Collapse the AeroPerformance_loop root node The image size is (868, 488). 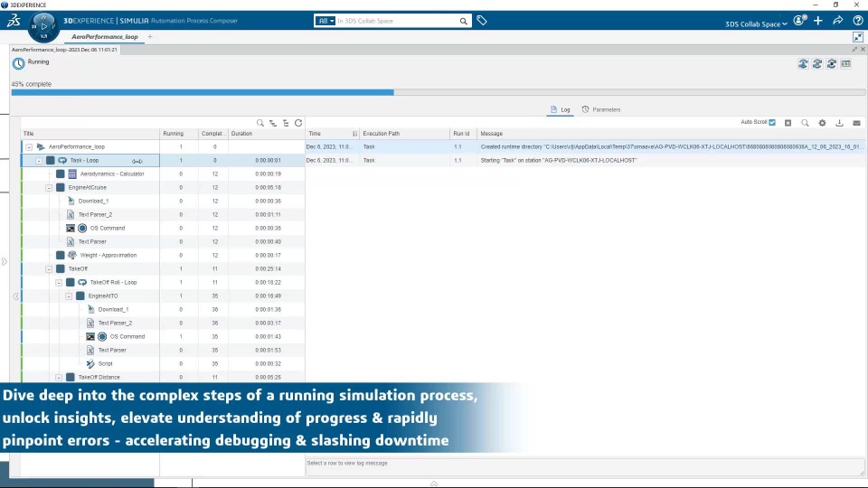point(29,147)
